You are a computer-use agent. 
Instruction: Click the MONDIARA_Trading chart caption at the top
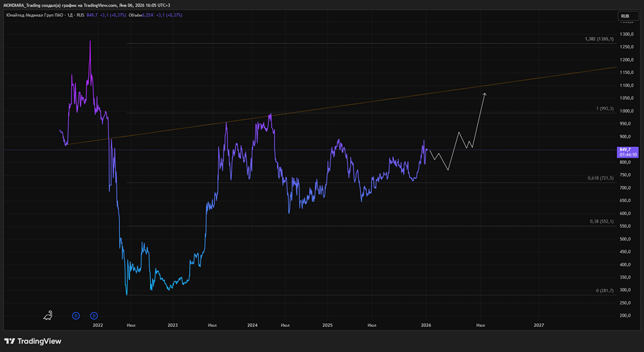click(87, 5)
